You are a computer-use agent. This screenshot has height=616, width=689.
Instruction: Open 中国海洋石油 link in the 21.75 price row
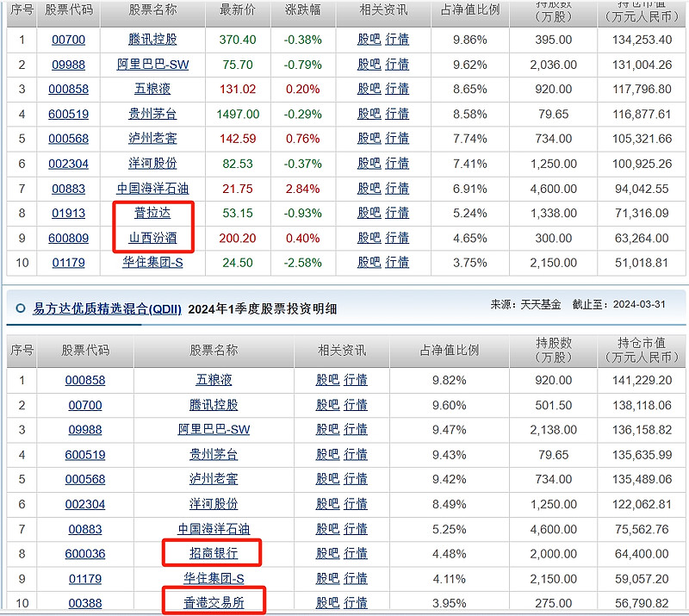pyautogui.click(x=152, y=189)
